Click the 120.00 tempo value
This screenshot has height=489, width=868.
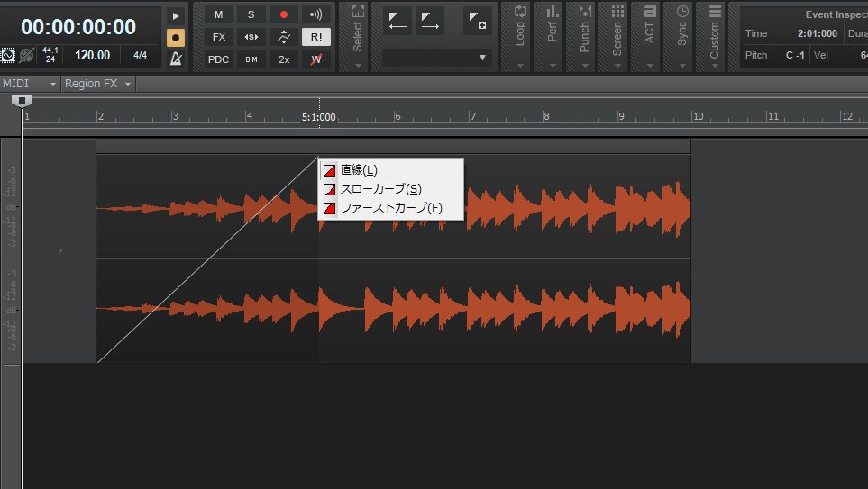[x=93, y=55]
